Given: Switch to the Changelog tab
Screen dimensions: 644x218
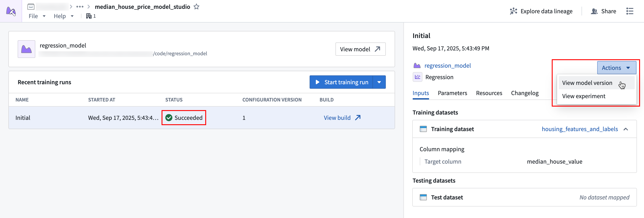Looking at the screenshot, I should [525, 93].
